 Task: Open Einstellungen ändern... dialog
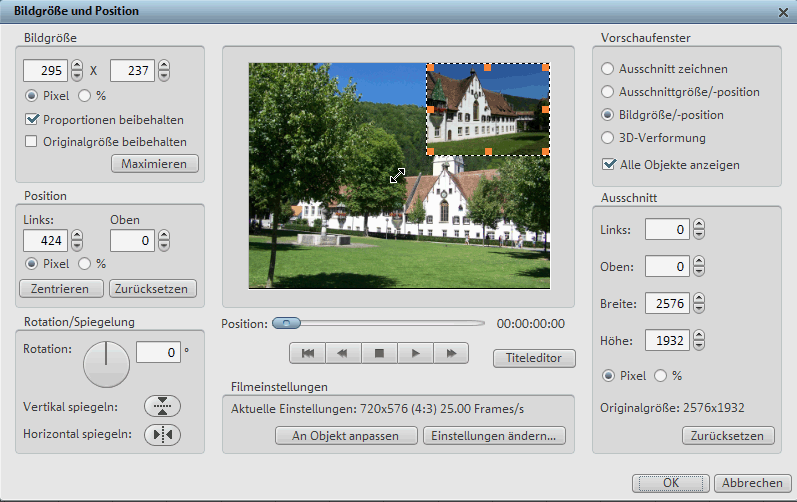[x=494, y=435]
